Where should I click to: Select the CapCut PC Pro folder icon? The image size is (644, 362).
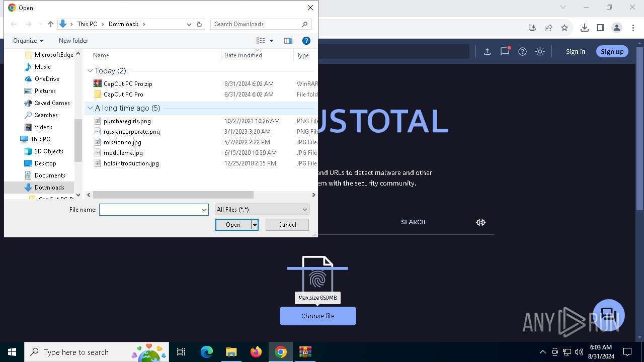(x=98, y=95)
